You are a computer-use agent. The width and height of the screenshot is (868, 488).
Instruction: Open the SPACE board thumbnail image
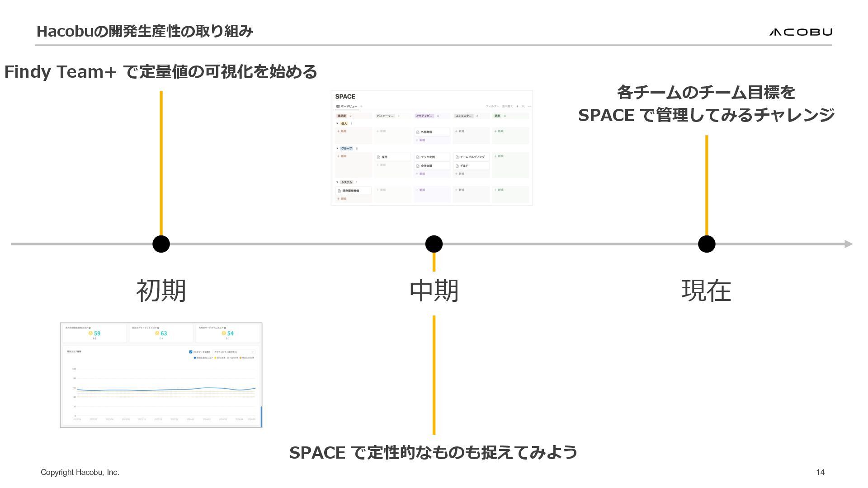click(432, 148)
